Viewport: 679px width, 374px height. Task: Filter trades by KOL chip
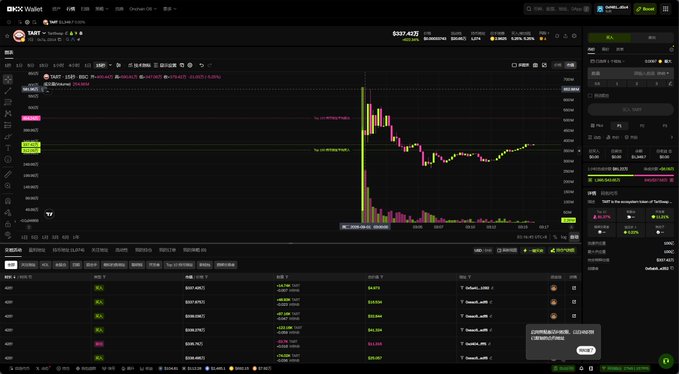point(45,265)
